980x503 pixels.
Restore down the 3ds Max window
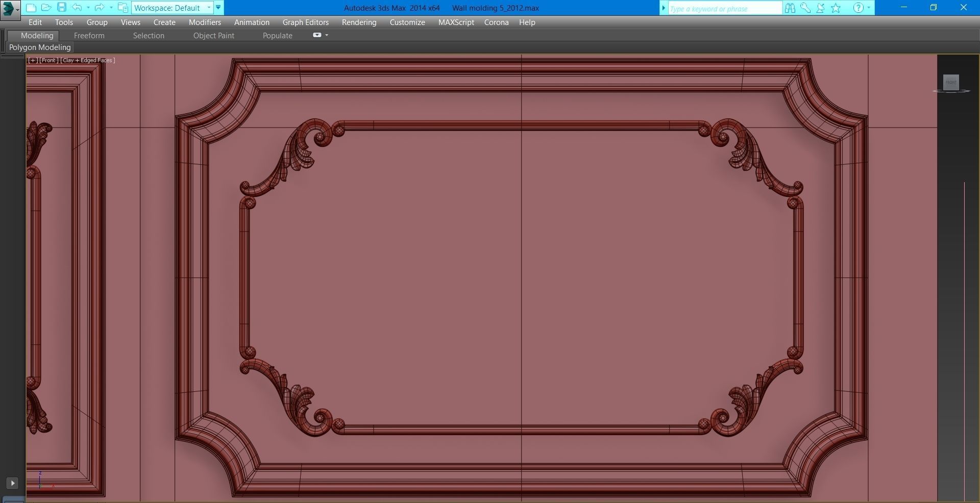(934, 7)
